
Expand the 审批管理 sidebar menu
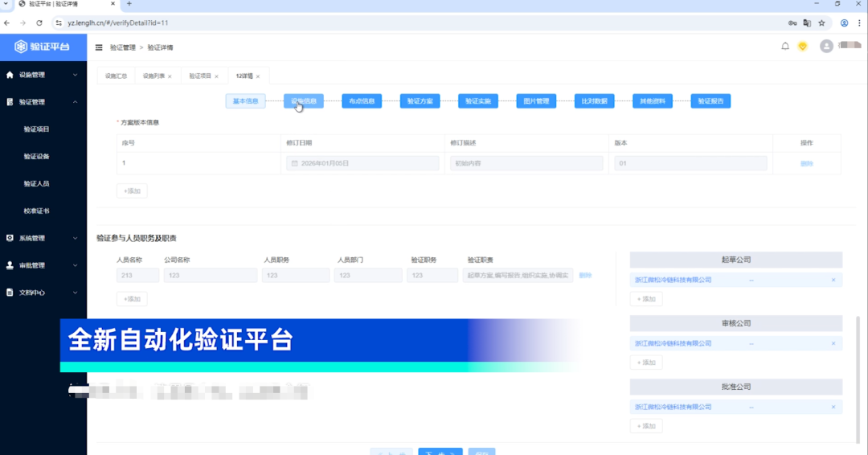click(43, 265)
